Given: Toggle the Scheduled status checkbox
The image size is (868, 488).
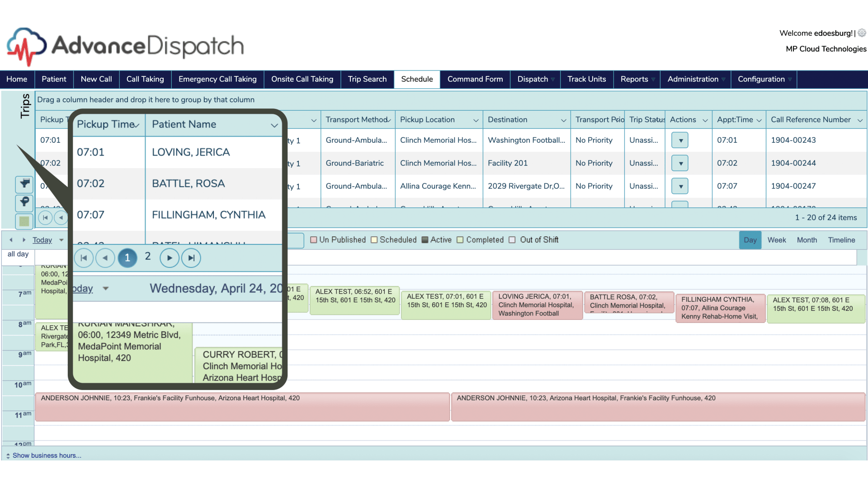Looking at the screenshot, I should pyautogui.click(x=374, y=240).
